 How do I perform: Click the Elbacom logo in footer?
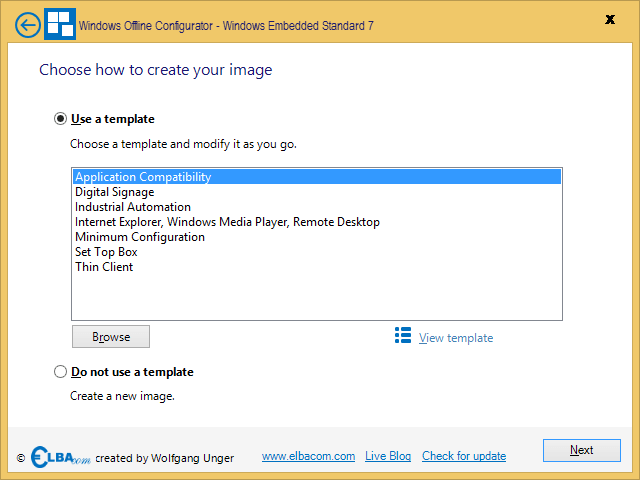click(60, 457)
